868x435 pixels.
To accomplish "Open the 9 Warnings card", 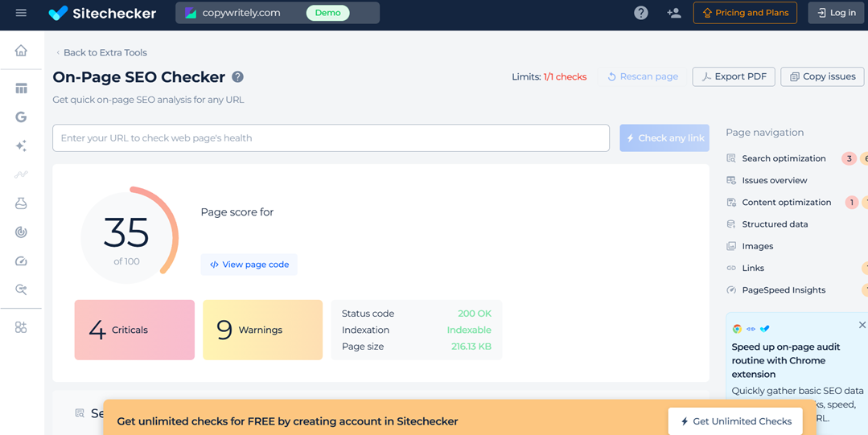I will [262, 330].
